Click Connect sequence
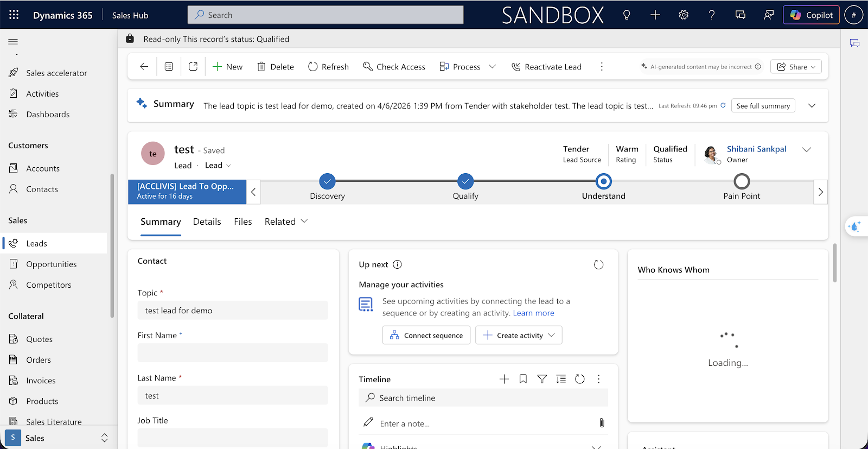The image size is (868, 449). tap(426, 335)
